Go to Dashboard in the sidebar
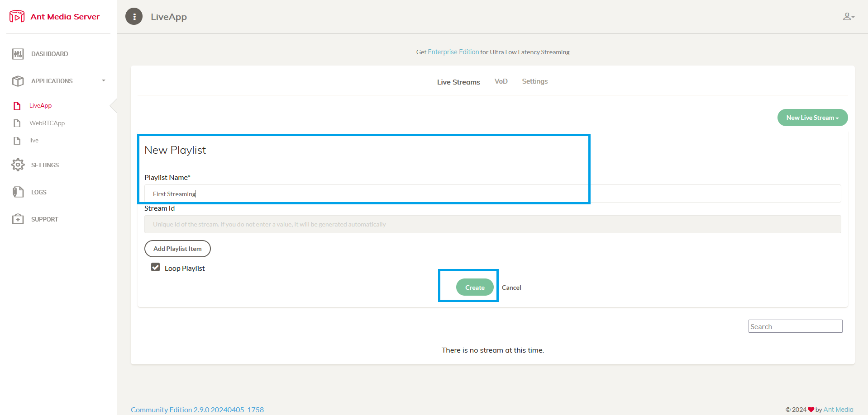Screen dimensions: 868x415 (x=50, y=54)
